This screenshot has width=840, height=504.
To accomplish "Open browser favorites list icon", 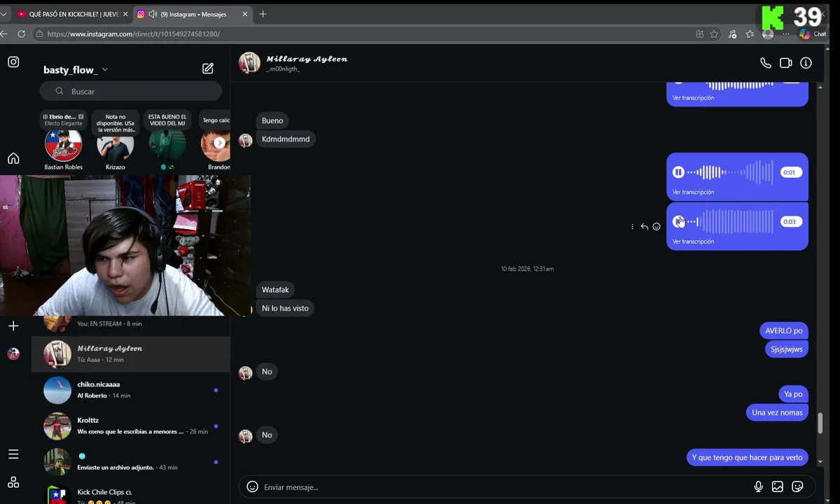I will pos(750,34).
